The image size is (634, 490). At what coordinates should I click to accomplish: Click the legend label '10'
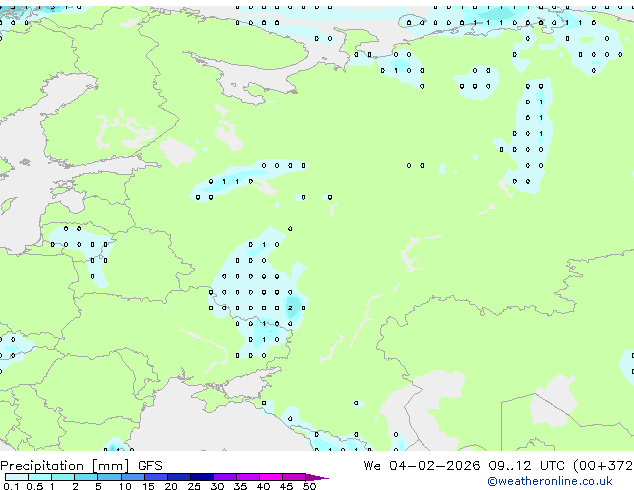tap(125, 486)
